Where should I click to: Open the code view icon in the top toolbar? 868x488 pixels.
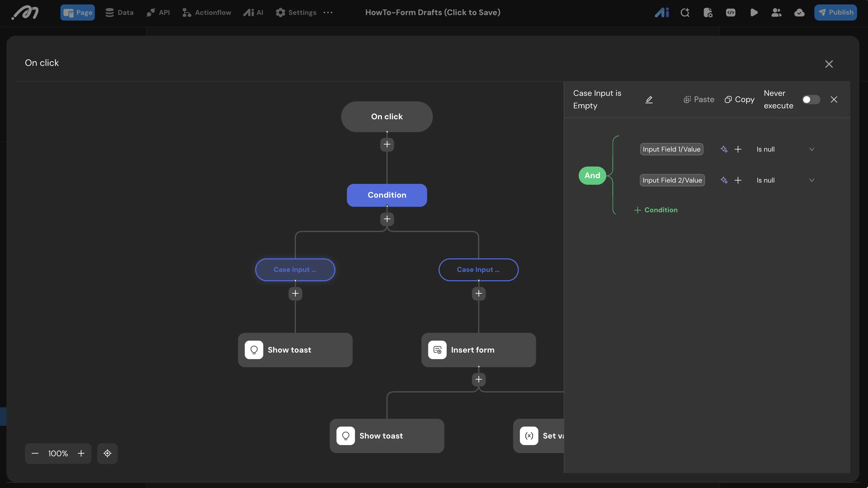pyautogui.click(x=730, y=12)
